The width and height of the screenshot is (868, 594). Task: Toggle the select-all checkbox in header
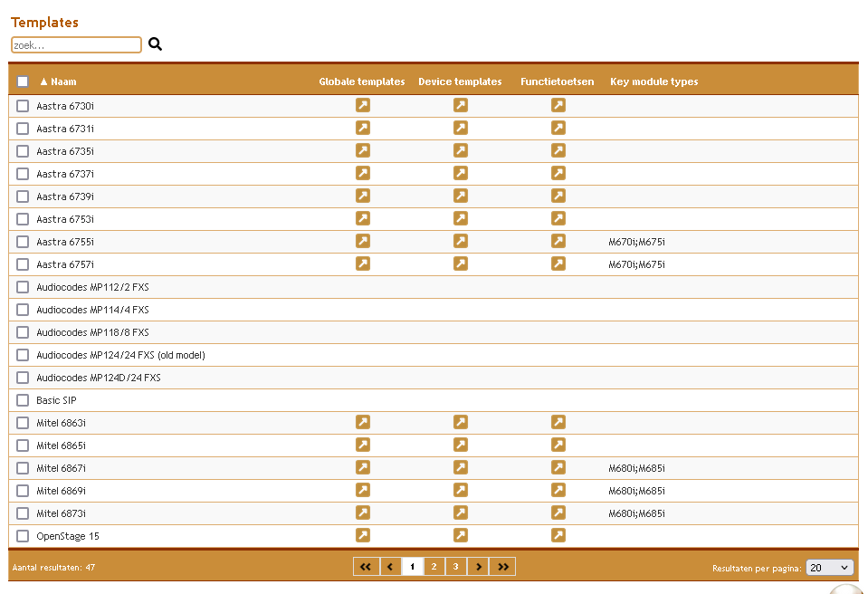(23, 81)
